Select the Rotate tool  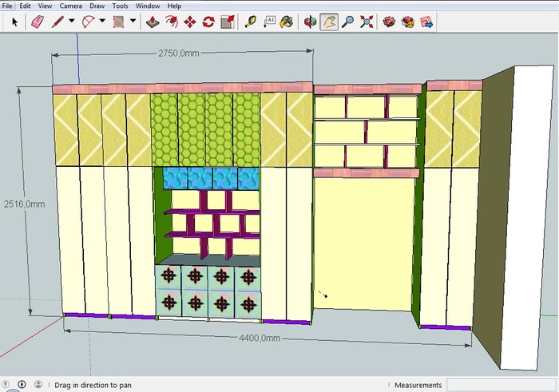pos(209,22)
